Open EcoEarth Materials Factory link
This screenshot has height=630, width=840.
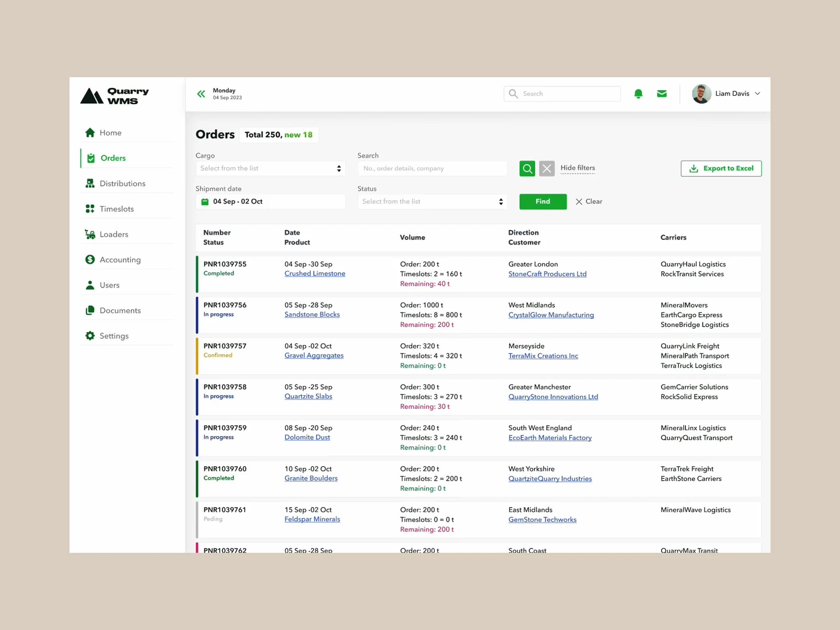click(x=550, y=438)
